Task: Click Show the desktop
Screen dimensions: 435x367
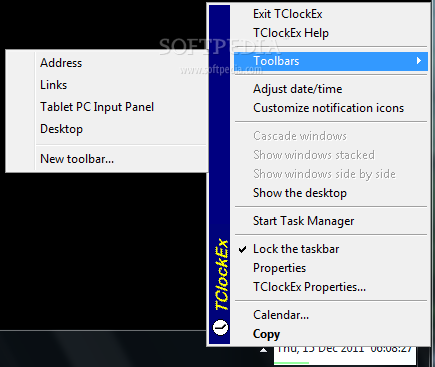Action: click(x=330, y=193)
